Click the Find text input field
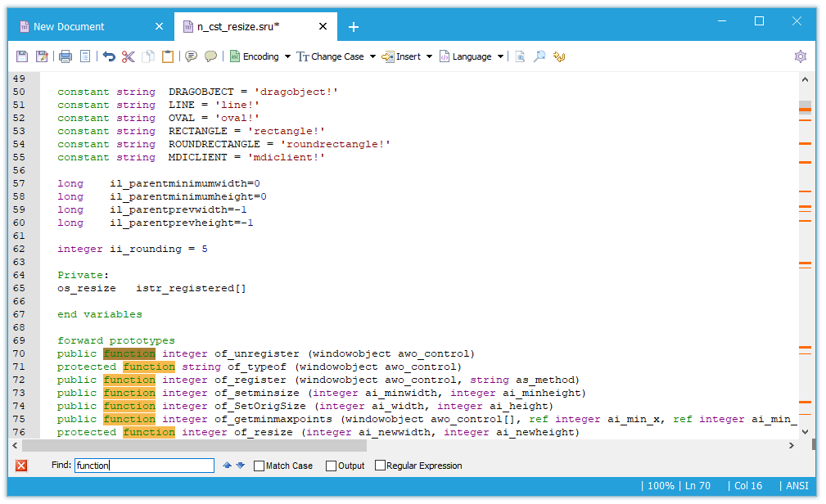 click(144, 466)
